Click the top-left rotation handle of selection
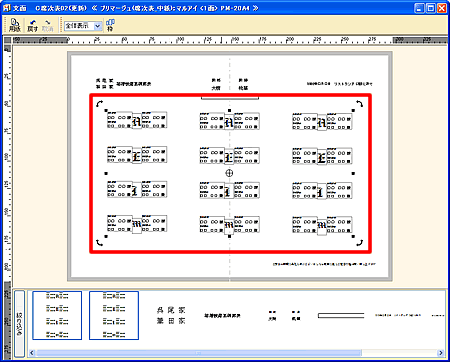450x362 pixels. coord(99,104)
